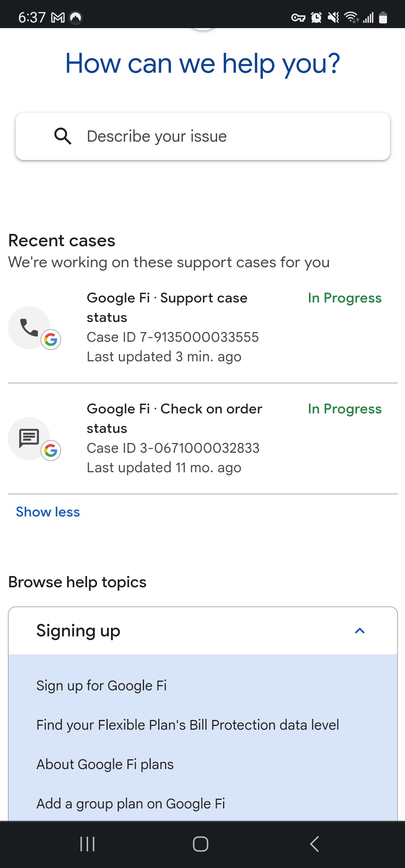Tap the battery icon in status bar
The width and height of the screenshot is (405, 868).
tap(383, 18)
